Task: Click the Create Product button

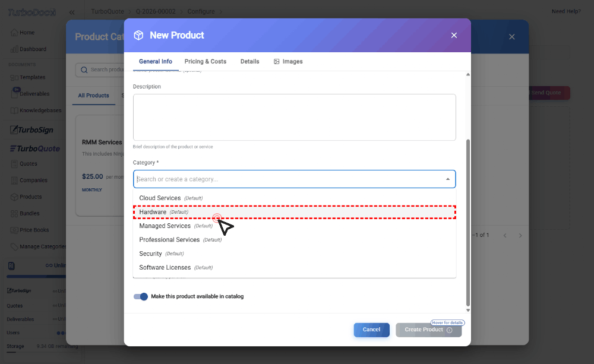Action: click(x=428, y=330)
